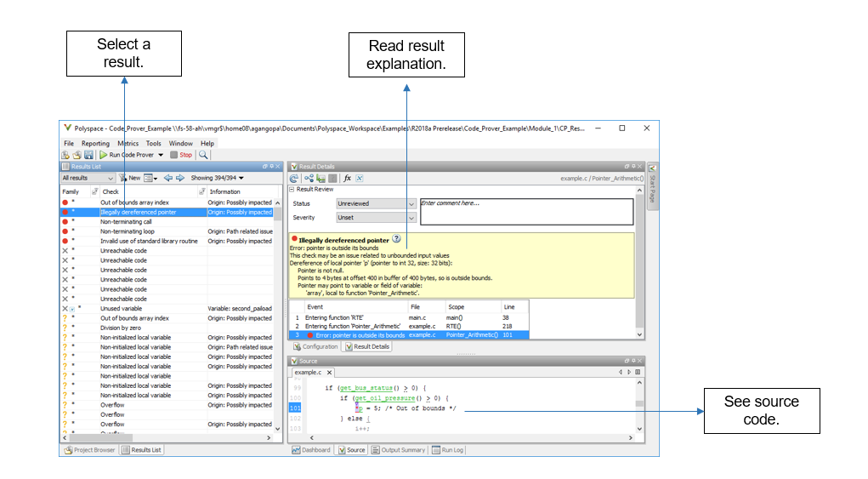The image size is (868, 479).
Task: Select the Non-terminating loop result row
Action: point(128,231)
